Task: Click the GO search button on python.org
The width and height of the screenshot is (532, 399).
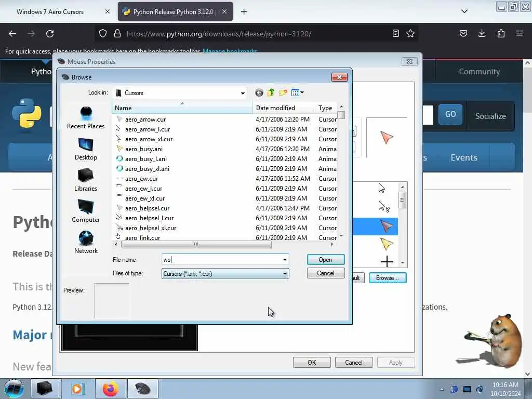Action: click(x=450, y=114)
